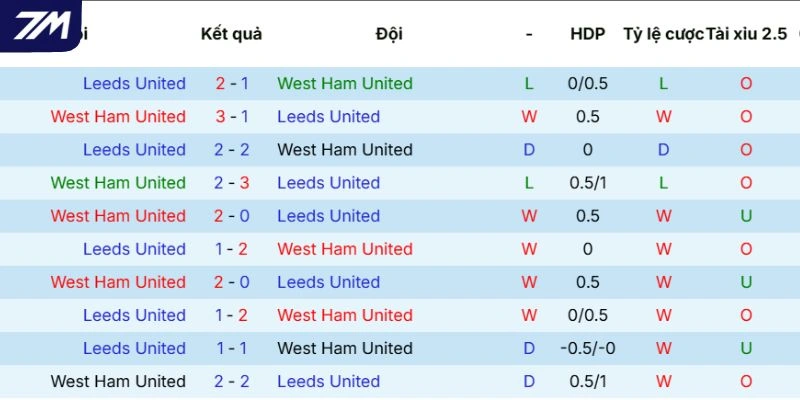Click the Kết quả column header
This screenshot has width=800, height=400.
[x=231, y=34]
